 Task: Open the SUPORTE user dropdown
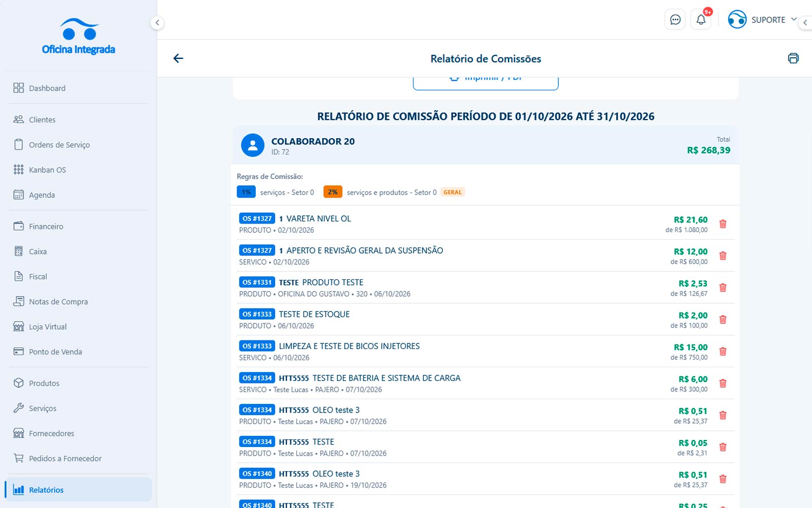tap(762, 20)
